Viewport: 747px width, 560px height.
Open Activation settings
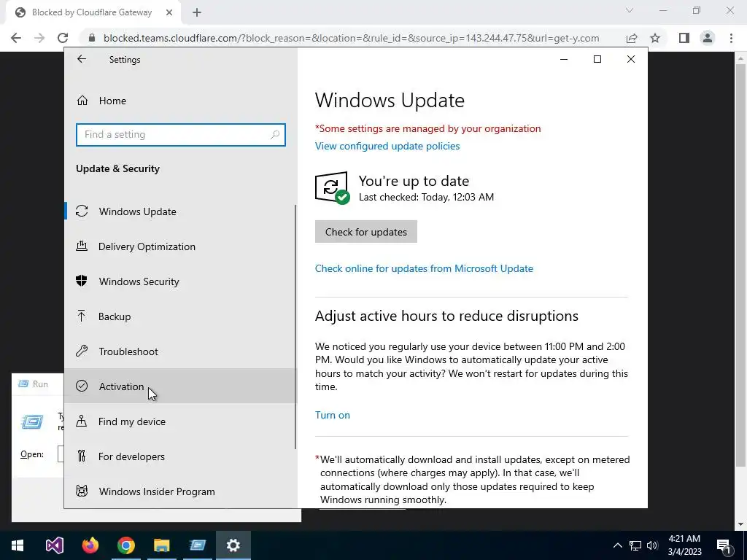point(180,386)
